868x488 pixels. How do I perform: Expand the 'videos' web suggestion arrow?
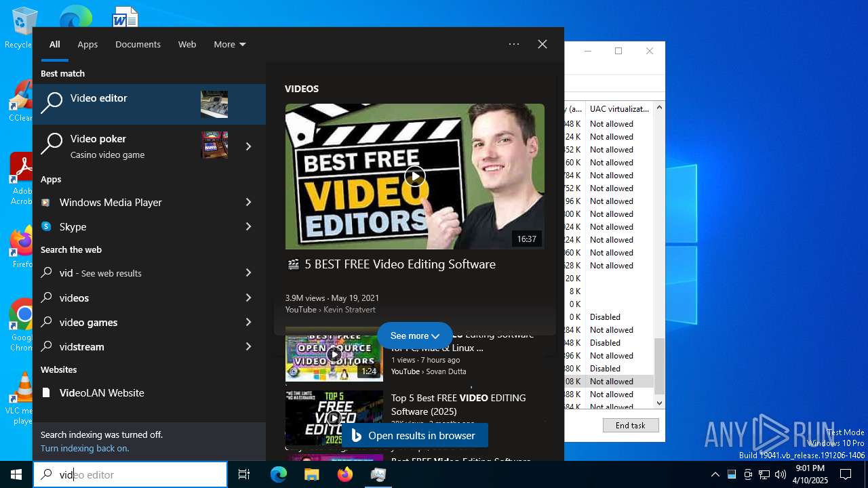coord(248,298)
